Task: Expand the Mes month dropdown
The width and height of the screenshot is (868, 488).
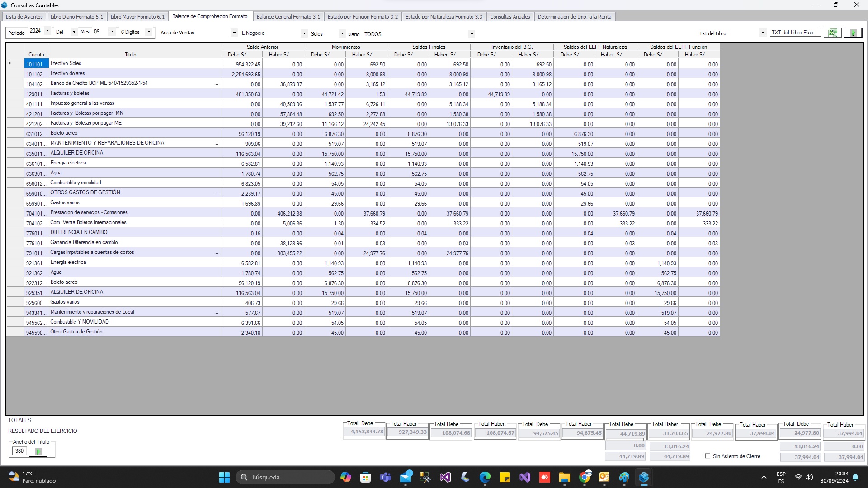Action: coord(112,32)
